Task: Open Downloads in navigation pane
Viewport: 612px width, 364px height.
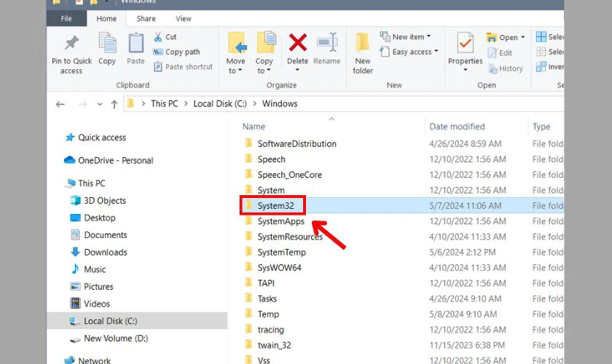Action: click(99, 252)
